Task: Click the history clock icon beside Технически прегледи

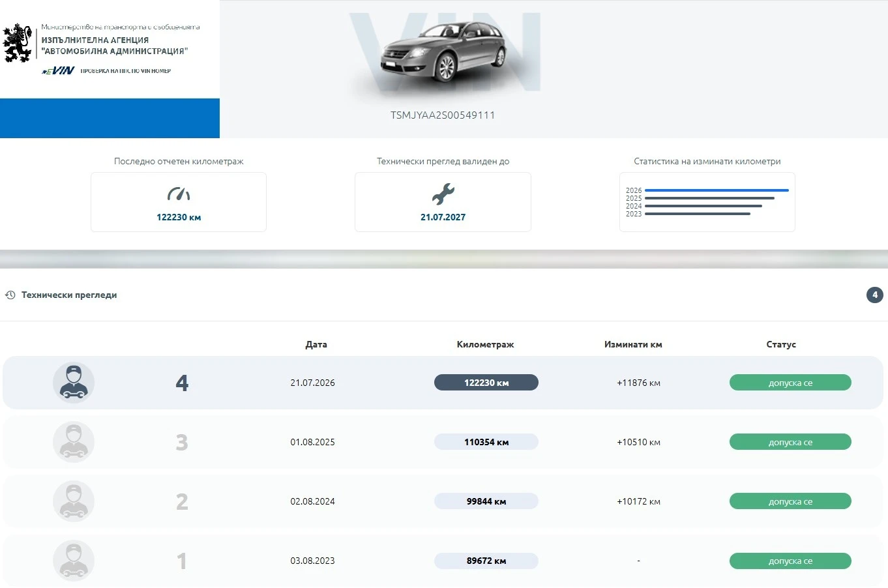Action: point(10,295)
